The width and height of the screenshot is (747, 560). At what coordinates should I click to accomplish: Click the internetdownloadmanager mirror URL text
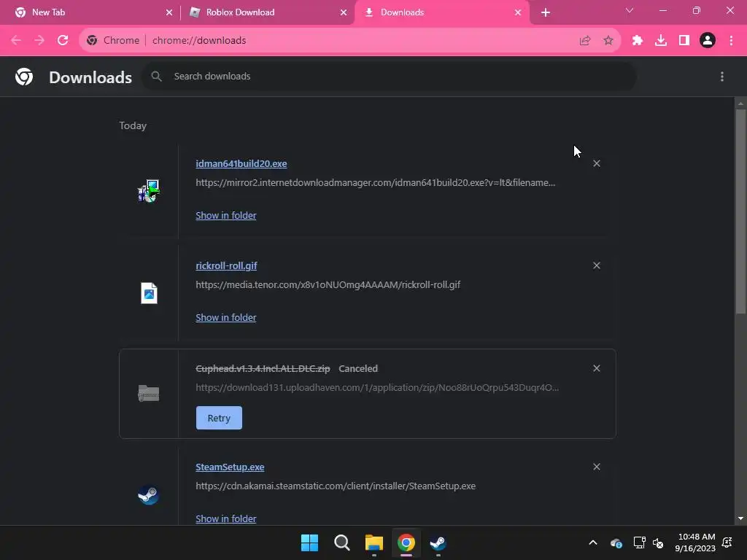(x=376, y=183)
